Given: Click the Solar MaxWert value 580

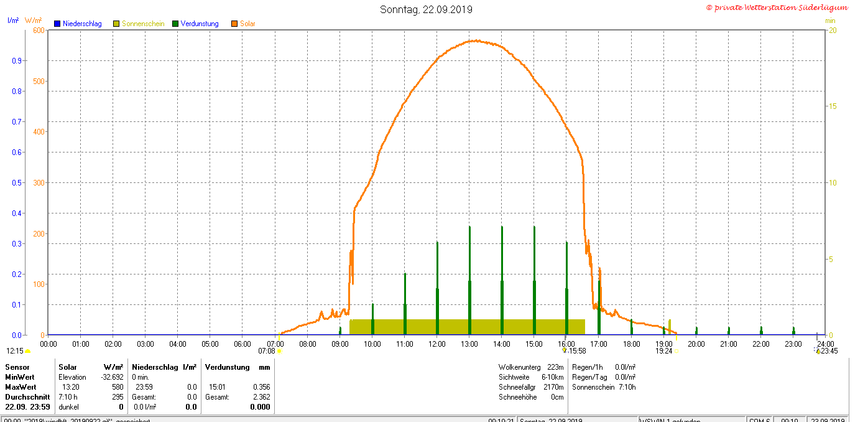Looking at the screenshot, I should [117, 387].
